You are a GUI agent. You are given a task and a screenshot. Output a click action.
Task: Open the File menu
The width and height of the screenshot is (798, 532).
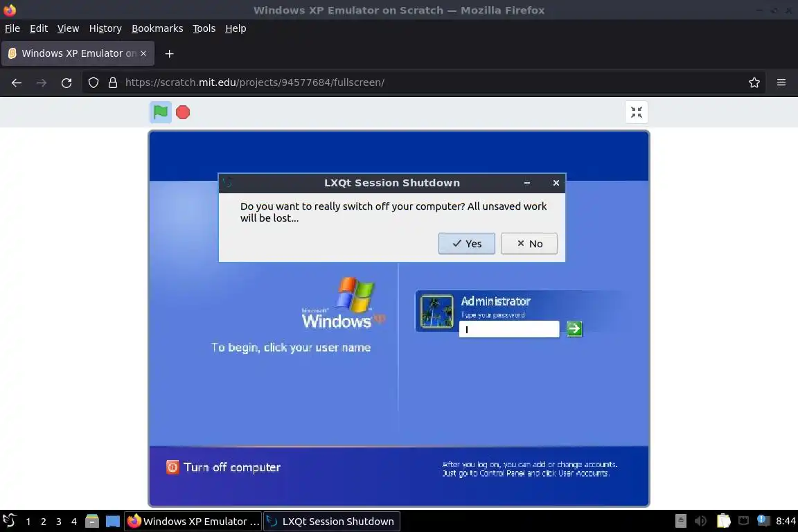click(x=12, y=28)
